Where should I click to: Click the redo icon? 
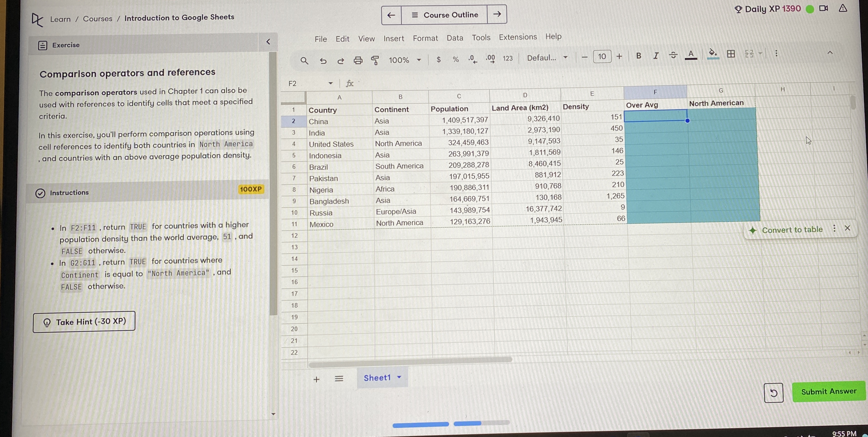coord(341,61)
